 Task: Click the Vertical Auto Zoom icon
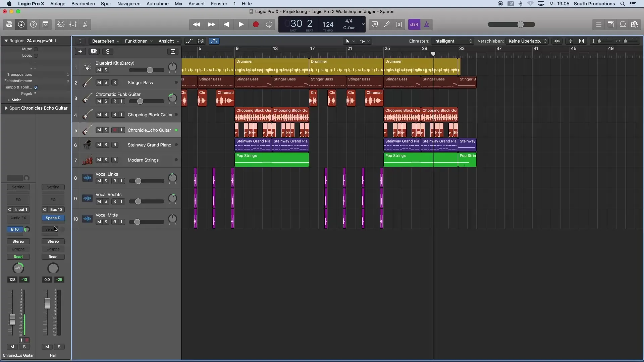[571, 41]
